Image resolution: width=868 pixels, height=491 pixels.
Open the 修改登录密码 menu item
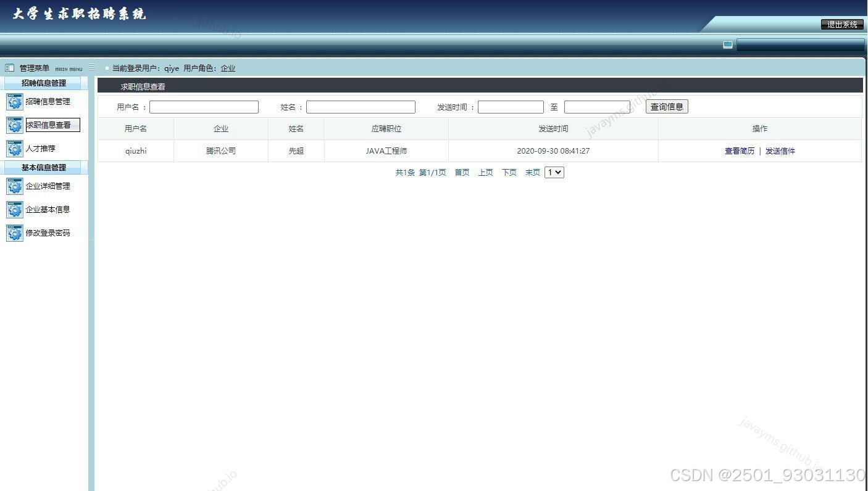pos(48,233)
